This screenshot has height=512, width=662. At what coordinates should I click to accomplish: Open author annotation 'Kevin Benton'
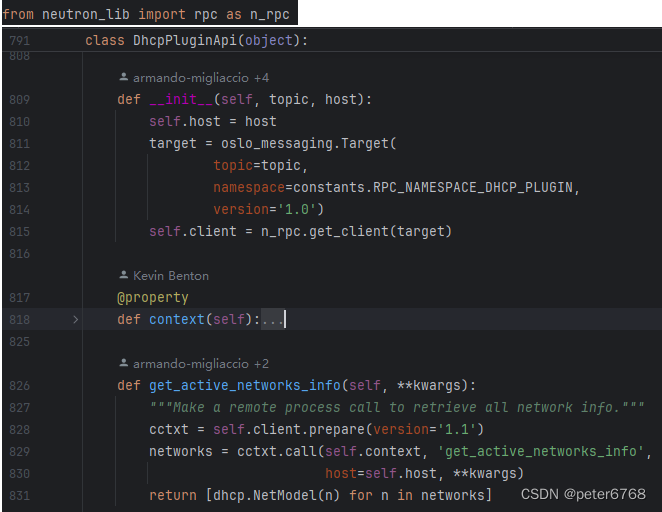tap(171, 276)
